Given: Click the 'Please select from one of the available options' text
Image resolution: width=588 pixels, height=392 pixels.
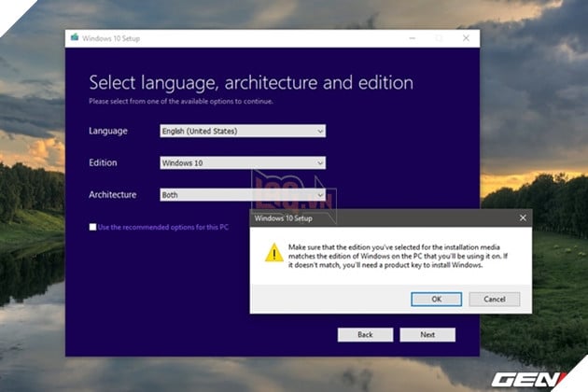Looking at the screenshot, I should 181,102.
